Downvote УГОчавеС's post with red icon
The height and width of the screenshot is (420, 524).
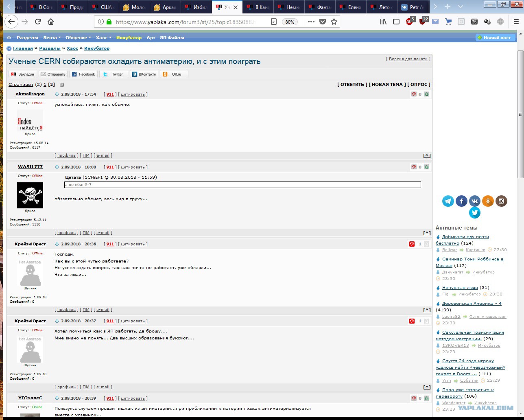(x=414, y=398)
